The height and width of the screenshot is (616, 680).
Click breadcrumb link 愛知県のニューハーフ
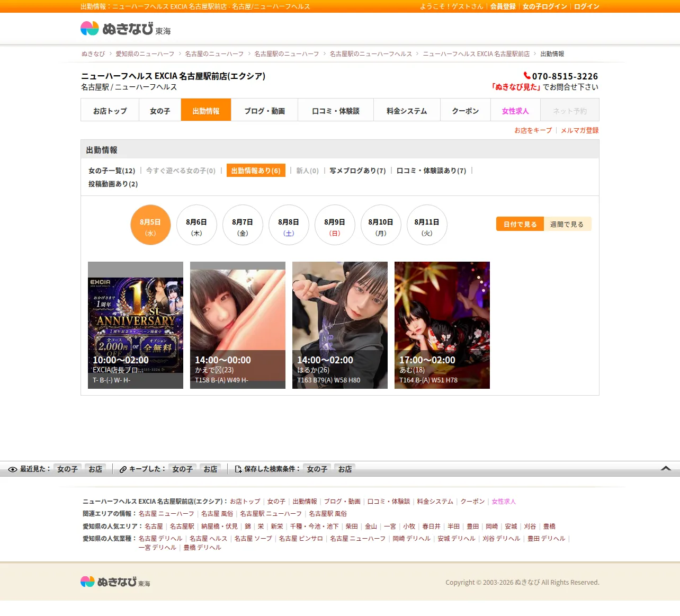[145, 54]
